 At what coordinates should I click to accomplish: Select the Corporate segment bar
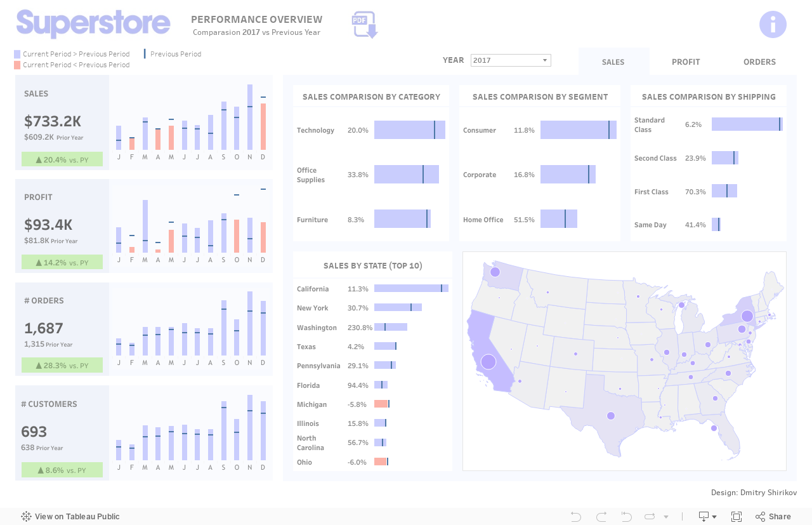click(x=568, y=175)
